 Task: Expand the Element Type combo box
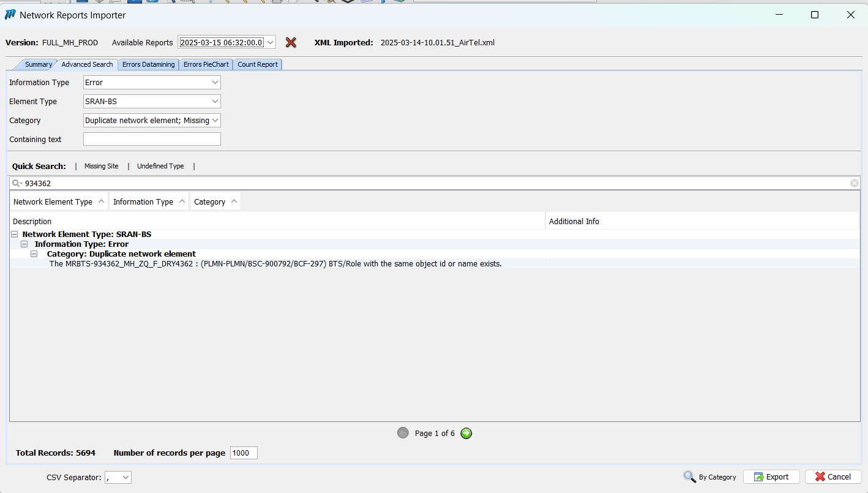(x=214, y=102)
